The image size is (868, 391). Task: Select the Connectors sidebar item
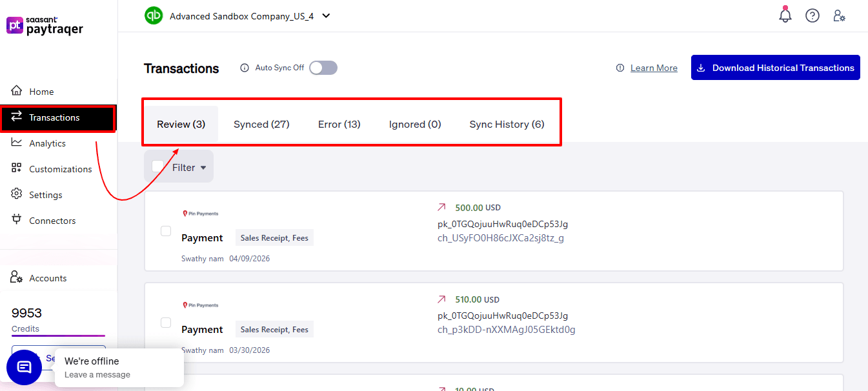[53, 220]
